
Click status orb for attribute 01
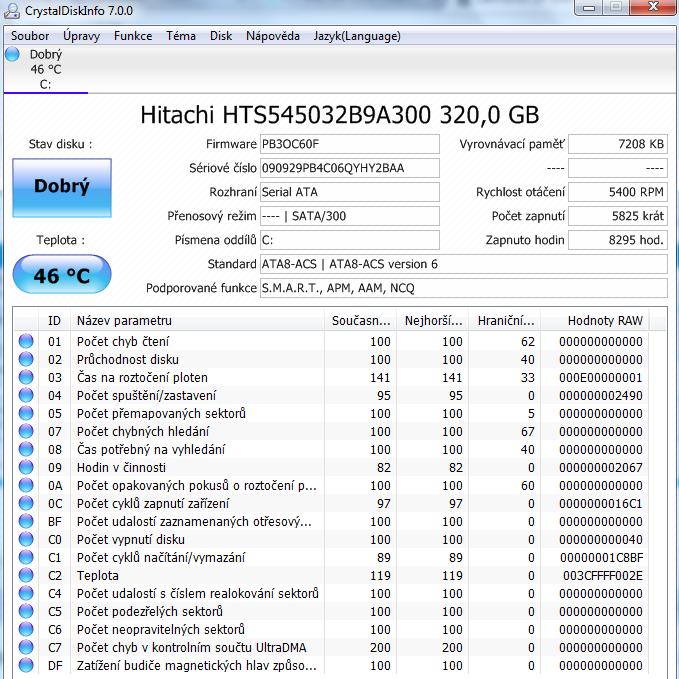click(x=26, y=341)
